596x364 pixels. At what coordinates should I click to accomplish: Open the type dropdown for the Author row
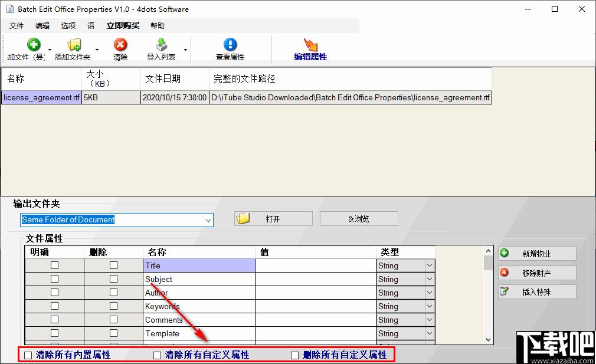coord(430,293)
